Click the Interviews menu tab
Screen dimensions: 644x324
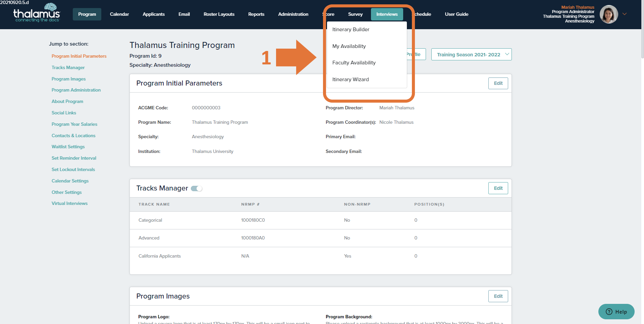pos(387,14)
